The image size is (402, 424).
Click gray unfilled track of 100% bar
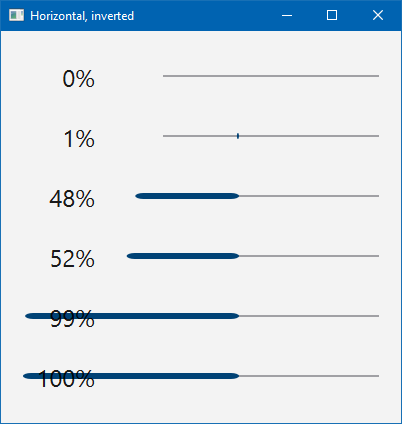click(309, 376)
